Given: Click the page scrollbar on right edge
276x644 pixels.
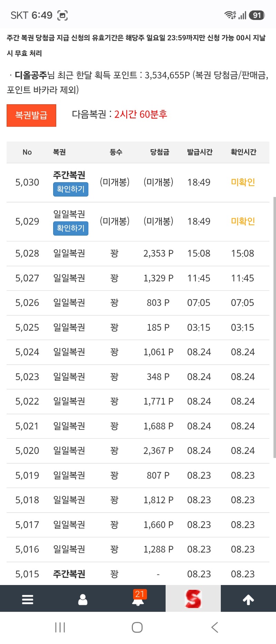Looking at the screenshot, I should tap(275, 327).
